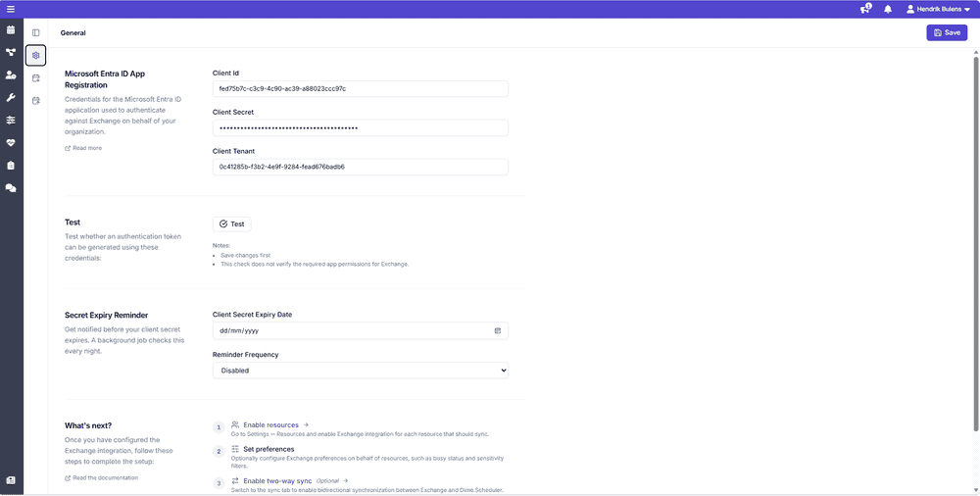Click the chat bubbles sidebar icon
980x496 pixels.
(11, 187)
